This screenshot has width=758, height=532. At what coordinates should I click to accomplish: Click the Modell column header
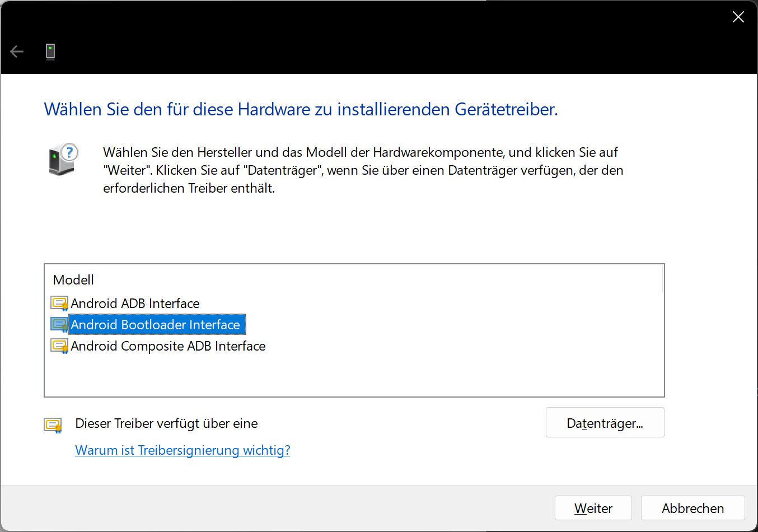tap(73, 280)
